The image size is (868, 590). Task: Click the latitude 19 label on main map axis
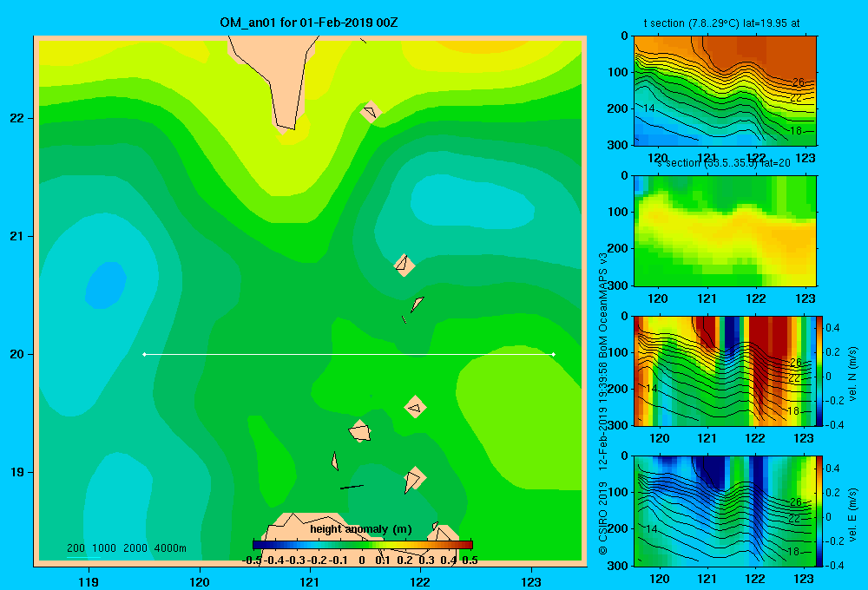pos(17,472)
